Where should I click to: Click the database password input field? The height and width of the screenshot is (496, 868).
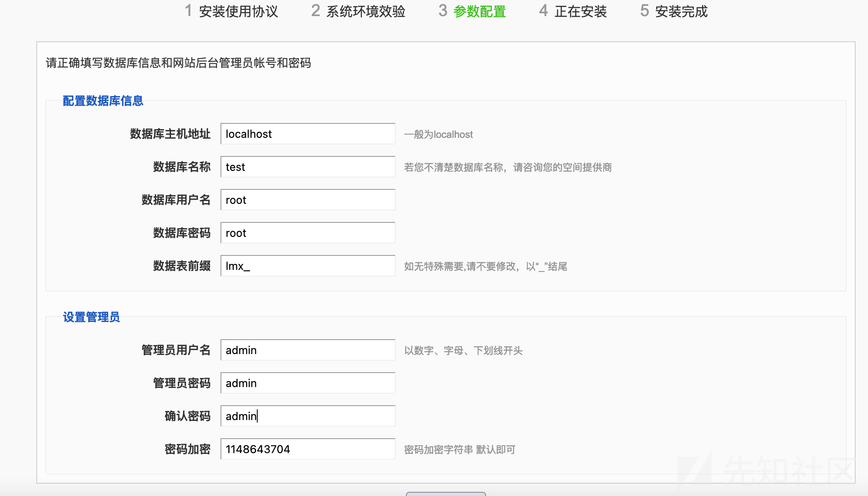tap(308, 233)
